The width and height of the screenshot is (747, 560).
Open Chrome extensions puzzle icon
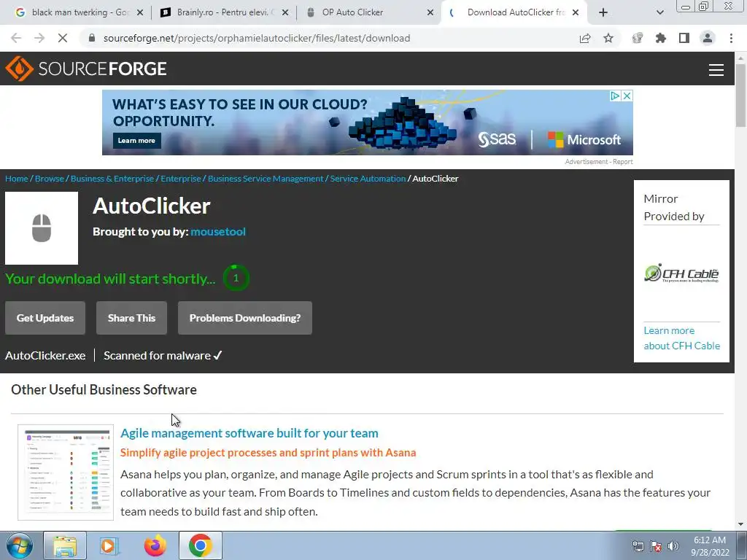(661, 38)
